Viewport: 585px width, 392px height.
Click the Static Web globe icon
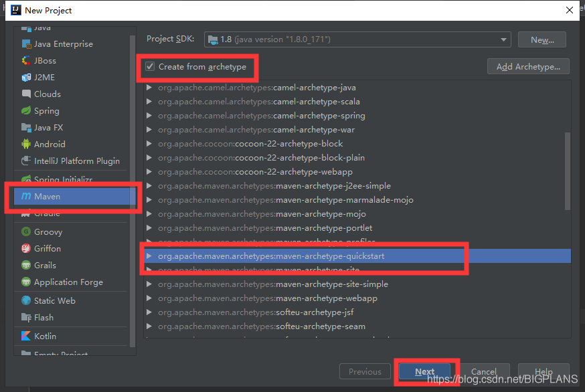pyautogui.click(x=26, y=300)
